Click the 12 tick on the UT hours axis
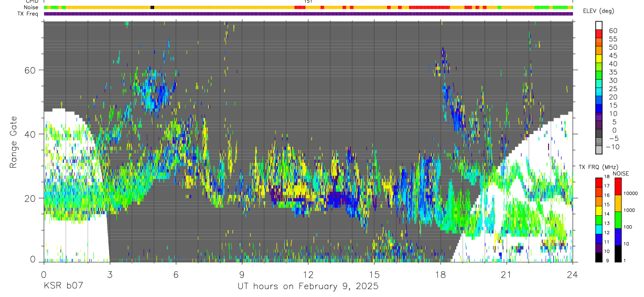This screenshot has width=644, height=297. point(308,274)
